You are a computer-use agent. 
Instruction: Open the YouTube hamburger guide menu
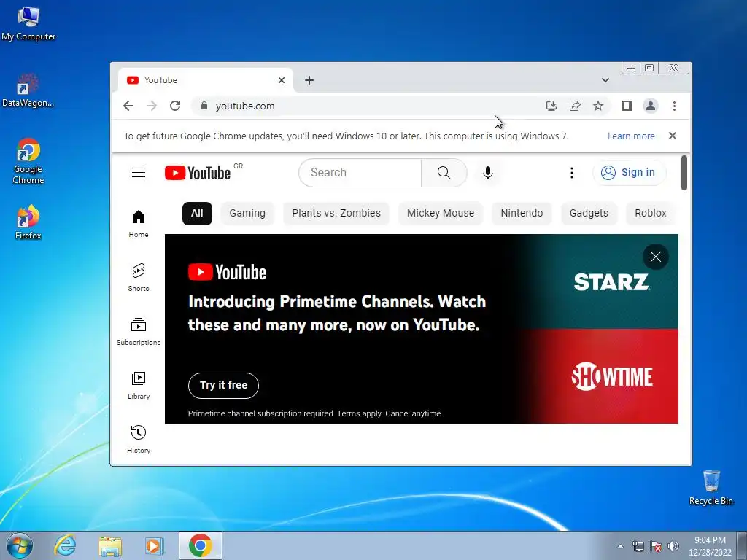(x=139, y=172)
